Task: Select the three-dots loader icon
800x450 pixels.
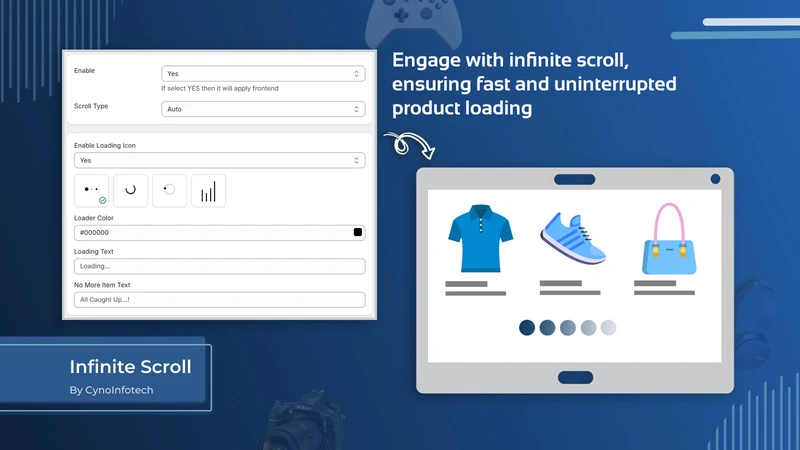Action: pos(91,190)
